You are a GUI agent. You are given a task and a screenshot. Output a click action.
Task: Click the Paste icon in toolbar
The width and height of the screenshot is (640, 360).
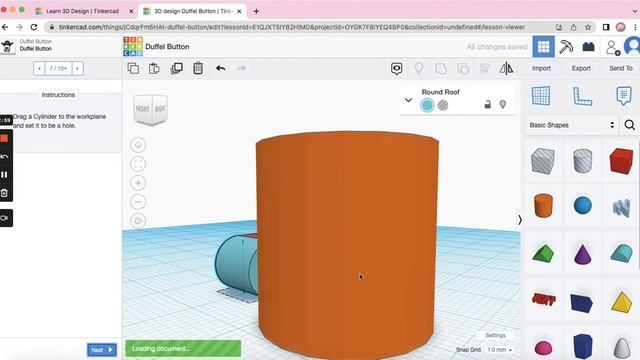point(154,68)
